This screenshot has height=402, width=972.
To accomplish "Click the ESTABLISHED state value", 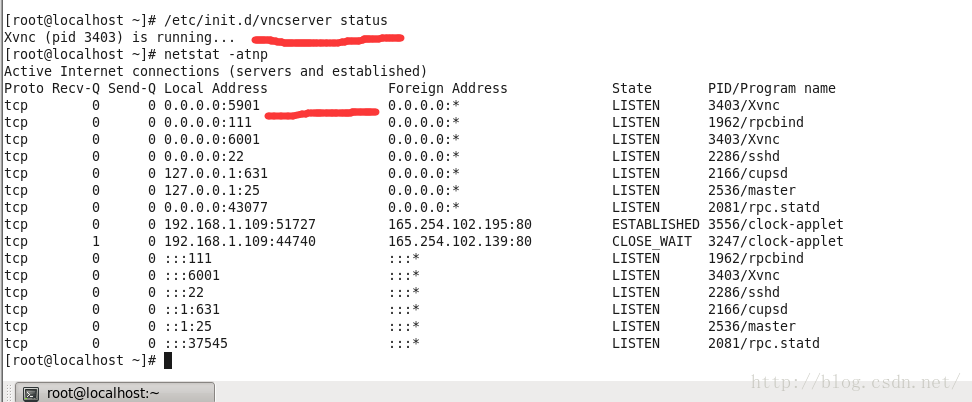I will coord(656,224).
